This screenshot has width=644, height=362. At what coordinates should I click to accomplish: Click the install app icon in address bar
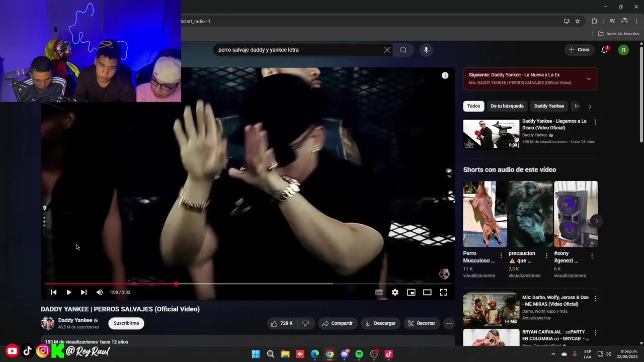point(567,21)
